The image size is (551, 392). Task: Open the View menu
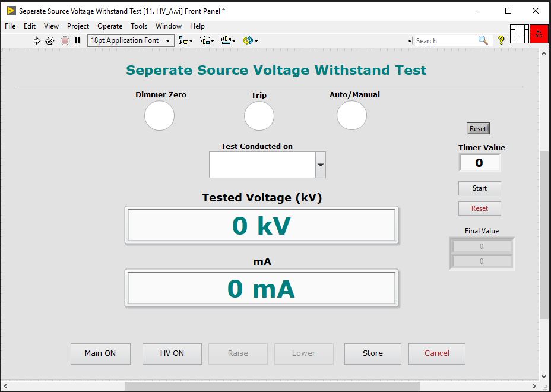[x=51, y=26]
